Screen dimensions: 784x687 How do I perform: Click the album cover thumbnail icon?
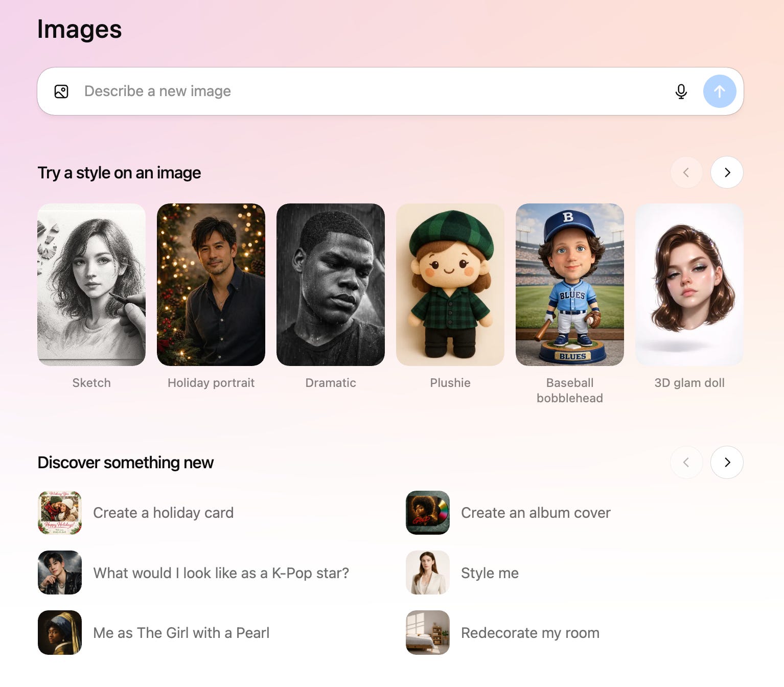427,513
